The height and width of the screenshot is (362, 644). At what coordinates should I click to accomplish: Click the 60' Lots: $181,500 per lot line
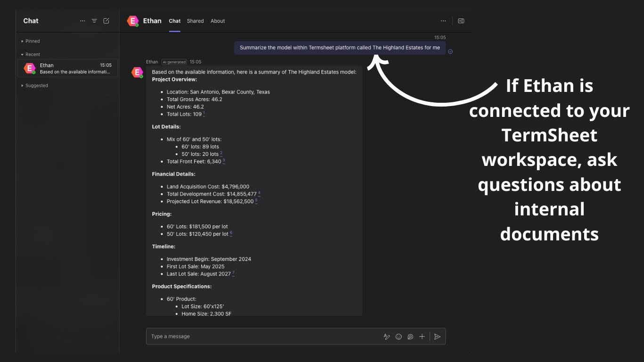coord(197,226)
